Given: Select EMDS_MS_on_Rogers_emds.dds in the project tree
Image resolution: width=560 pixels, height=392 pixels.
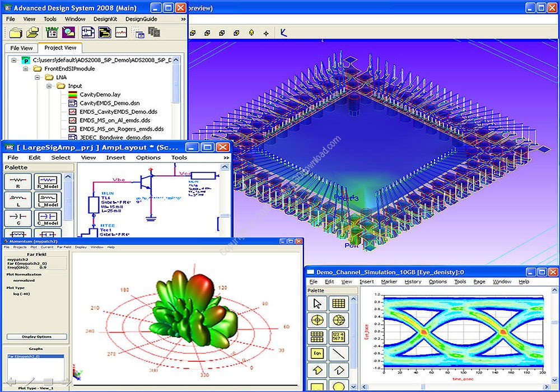Looking at the screenshot, I should click(x=122, y=129).
